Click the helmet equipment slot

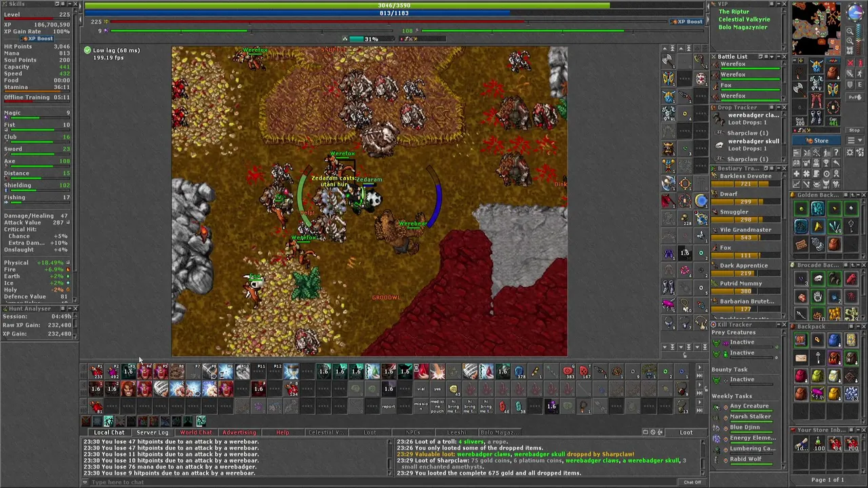click(x=816, y=66)
